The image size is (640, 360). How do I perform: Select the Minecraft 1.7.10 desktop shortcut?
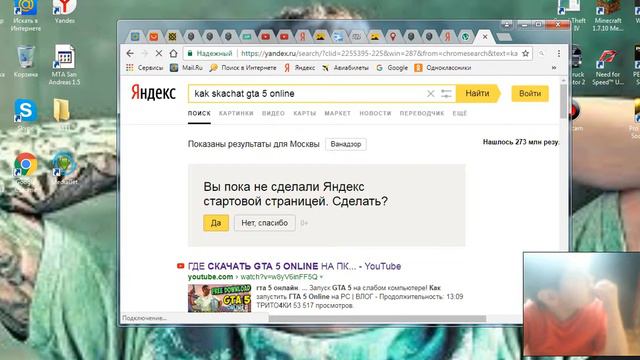coord(608,16)
